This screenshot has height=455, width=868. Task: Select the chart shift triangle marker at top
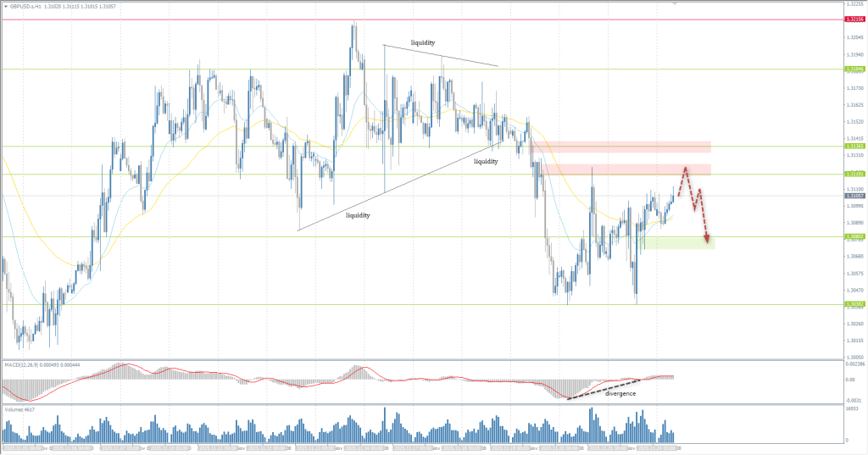pyautogui.click(x=675, y=4)
